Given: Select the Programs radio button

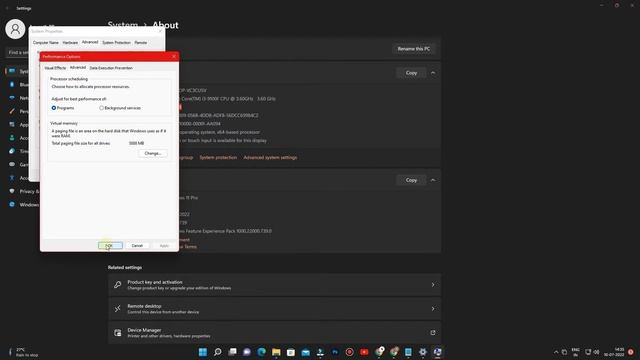Looking at the screenshot, I should click(x=54, y=108).
